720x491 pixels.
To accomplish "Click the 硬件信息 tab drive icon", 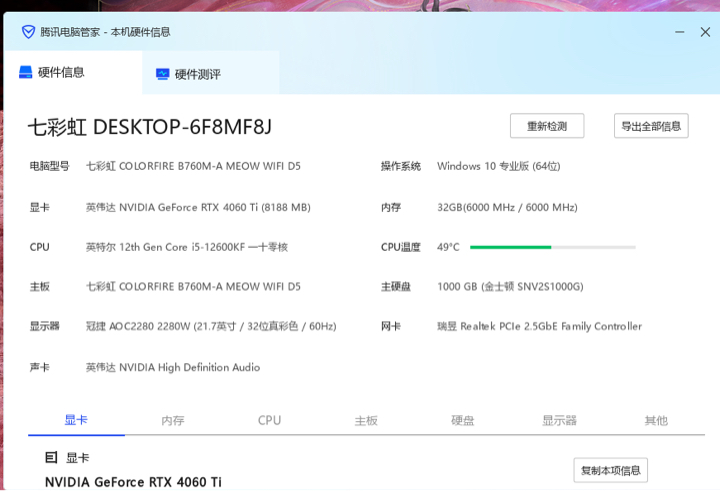I will pos(25,72).
